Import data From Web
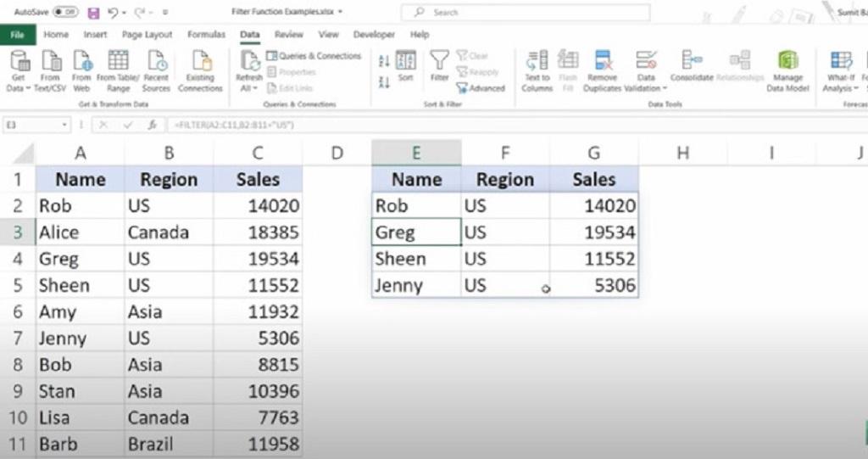Viewport: 868px width, 459px height. [81, 71]
